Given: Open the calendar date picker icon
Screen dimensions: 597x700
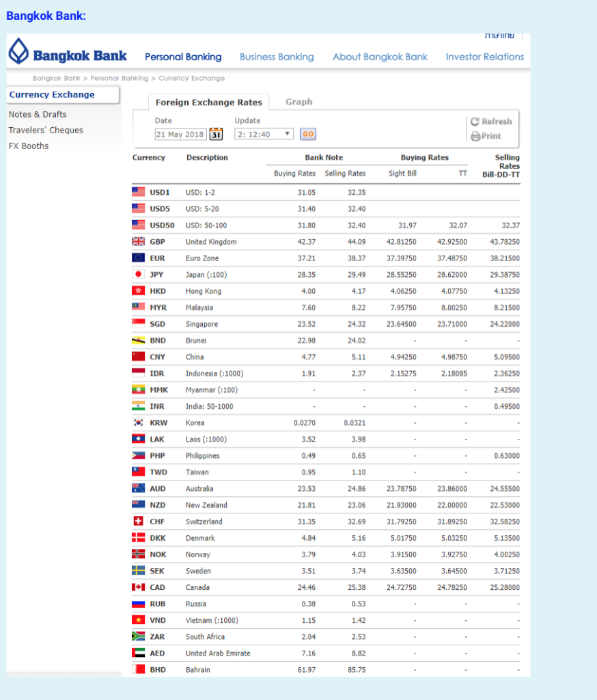Looking at the screenshot, I should pyautogui.click(x=216, y=134).
